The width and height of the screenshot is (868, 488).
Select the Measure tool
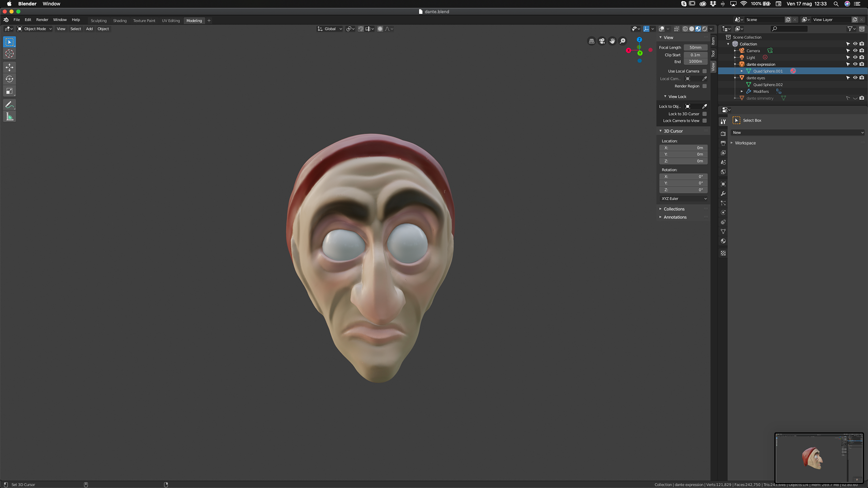pos(9,117)
